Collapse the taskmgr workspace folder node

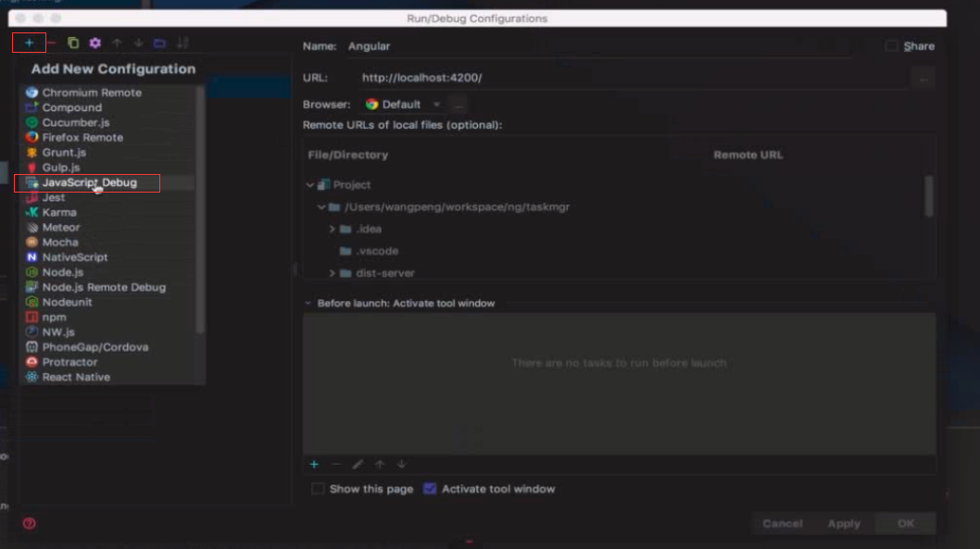point(321,206)
